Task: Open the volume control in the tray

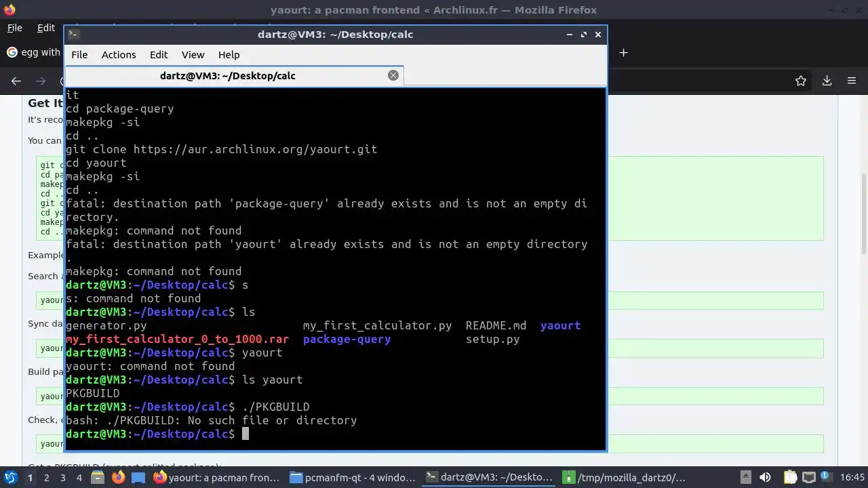Action: [765, 478]
